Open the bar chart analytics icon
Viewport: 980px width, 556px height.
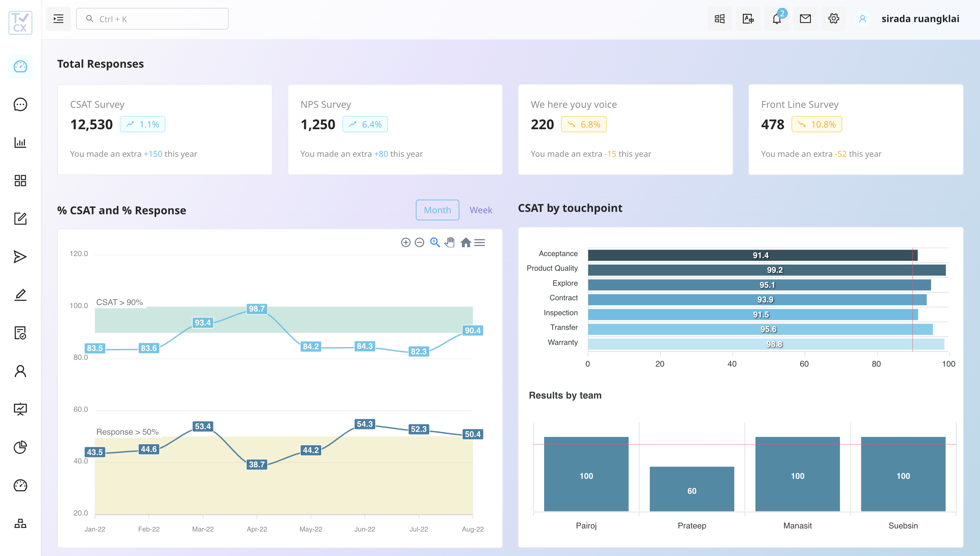[20, 142]
